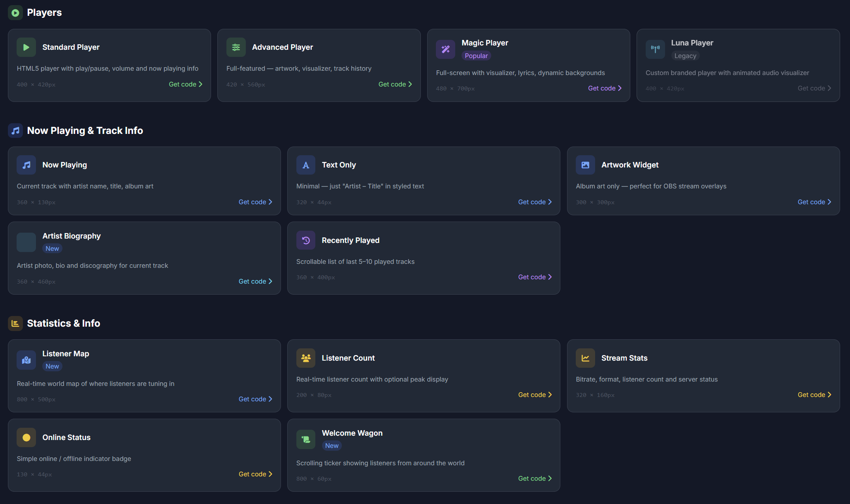This screenshot has height=504, width=850.
Task: Click the Welcome Wagon ticket icon
Action: [305, 439]
